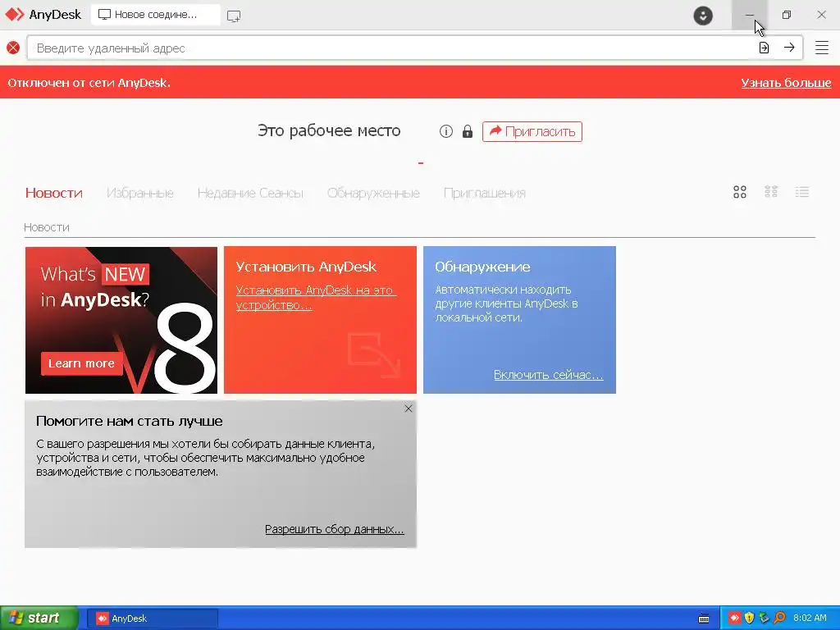Click the 'Установить AnyDesk' tile heading
Screen dimensions: 840x630
pos(307,267)
